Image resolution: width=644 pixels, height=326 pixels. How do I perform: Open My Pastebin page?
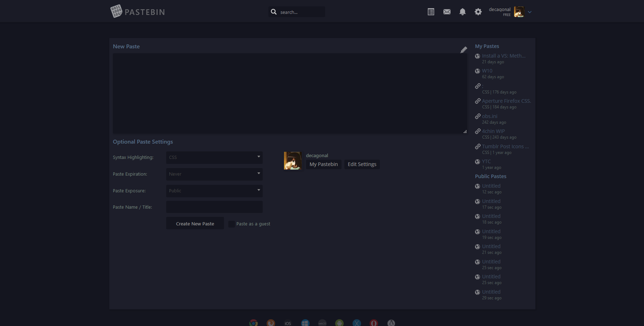[x=323, y=164]
